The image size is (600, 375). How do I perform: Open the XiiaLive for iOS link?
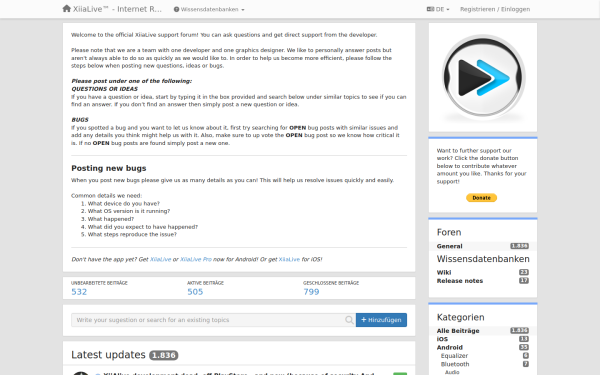pos(289,259)
